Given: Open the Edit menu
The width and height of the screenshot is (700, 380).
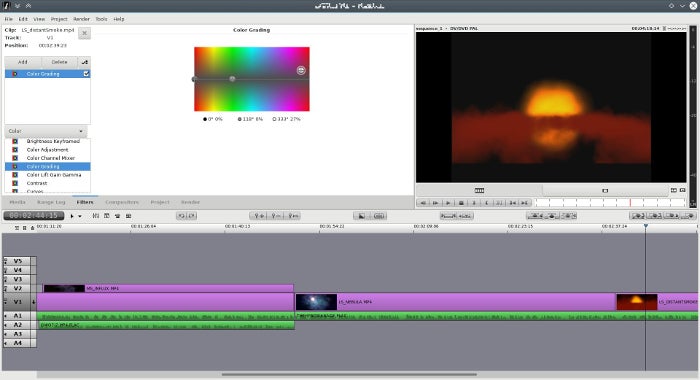Looking at the screenshot, I should coord(23,19).
